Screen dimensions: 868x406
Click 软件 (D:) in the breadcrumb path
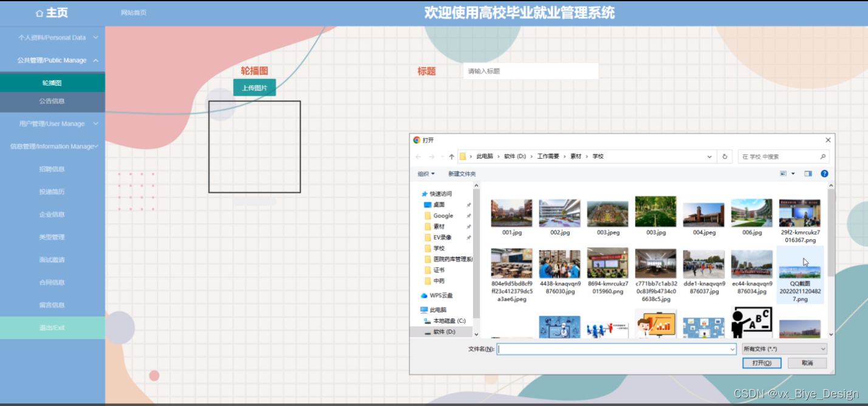pyautogui.click(x=515, y=157)
